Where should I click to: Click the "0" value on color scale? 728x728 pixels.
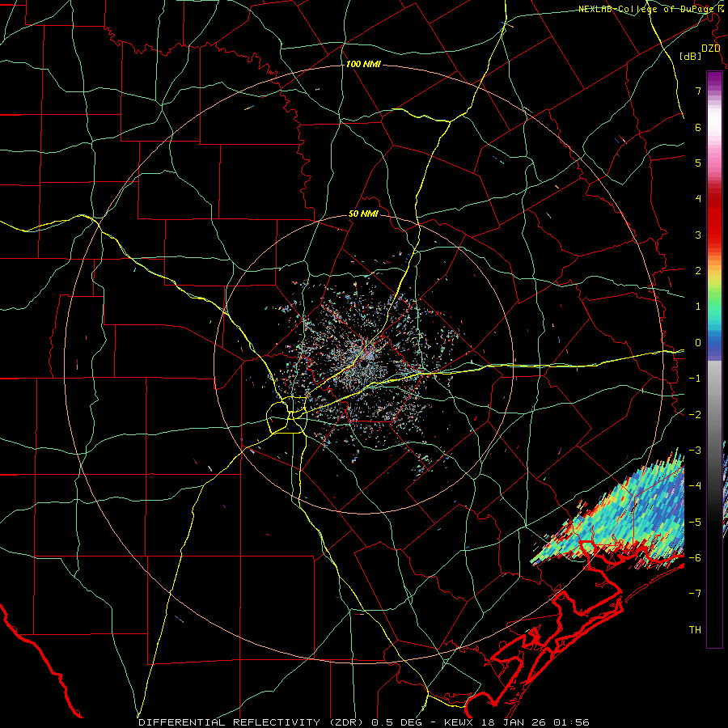pyautogui.click(x=698, y=343)
